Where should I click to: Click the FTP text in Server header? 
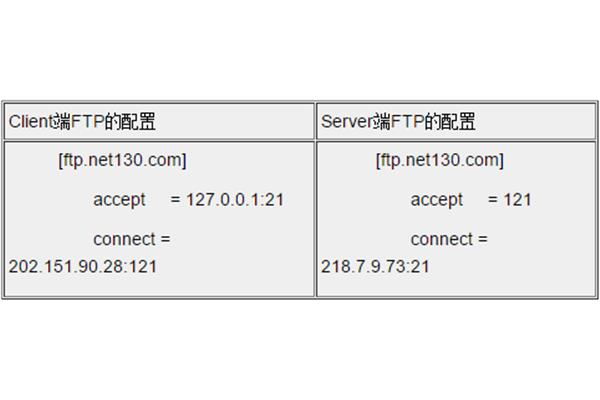pos(408,121)
